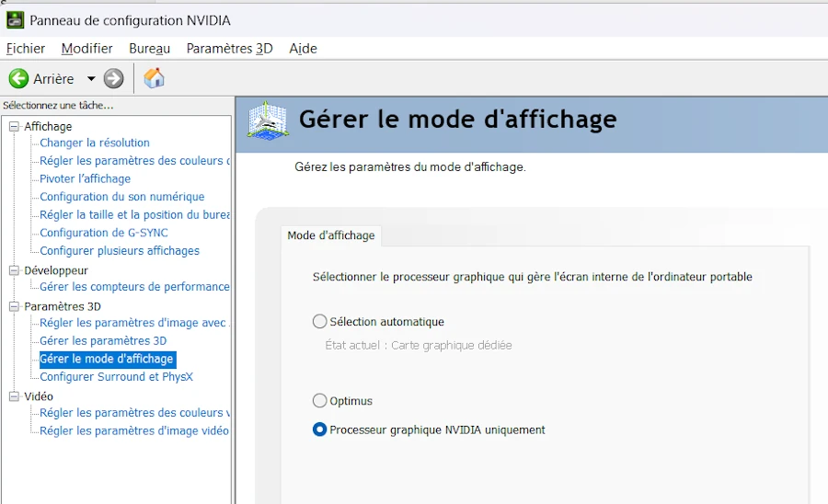828x504 pixels.
Task: Select the Sélection automatique radio button
Action: (x=320, y=322)
